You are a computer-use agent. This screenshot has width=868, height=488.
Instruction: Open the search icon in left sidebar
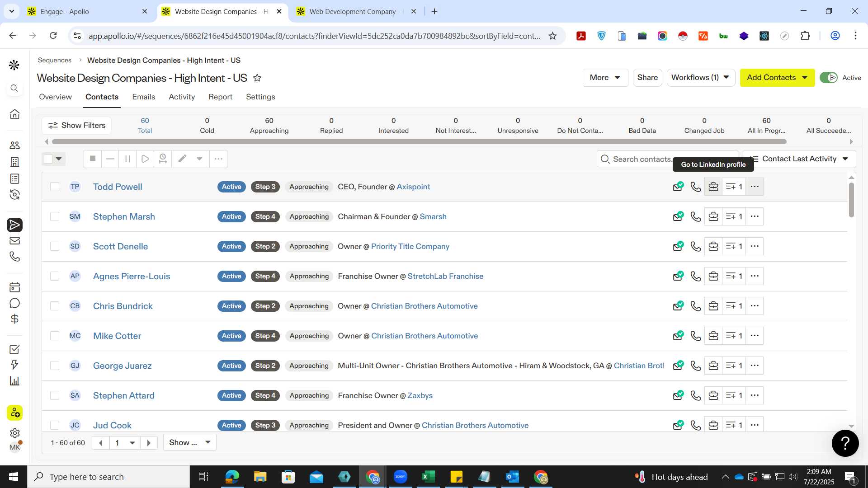tap(14, 88)
